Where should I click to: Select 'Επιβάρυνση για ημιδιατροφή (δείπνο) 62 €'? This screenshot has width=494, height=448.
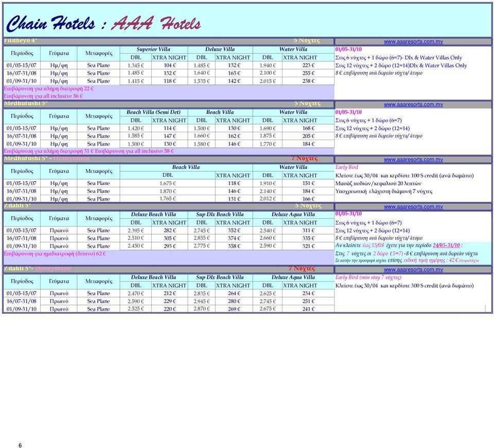55,253
